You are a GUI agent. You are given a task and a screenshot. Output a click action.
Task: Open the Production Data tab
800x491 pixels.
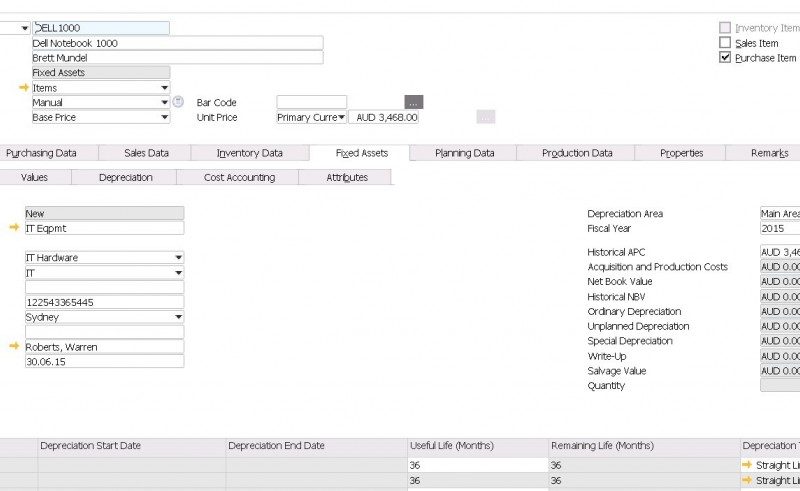tap(576, 153)
